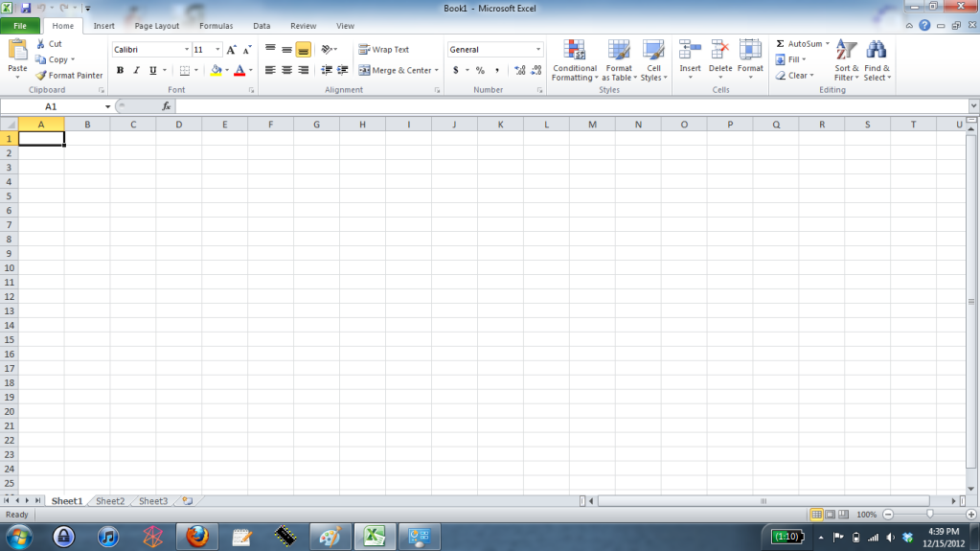The width and height of the screenshot is (980, 551).
Task: Click the Insert cells icon
Action: click(x=690, y=50)
